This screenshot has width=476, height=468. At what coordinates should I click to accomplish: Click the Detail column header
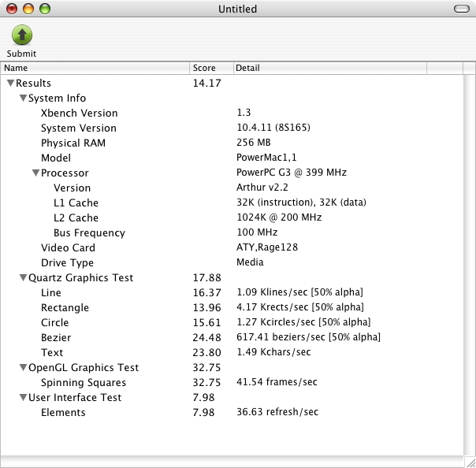coord(329,69)
